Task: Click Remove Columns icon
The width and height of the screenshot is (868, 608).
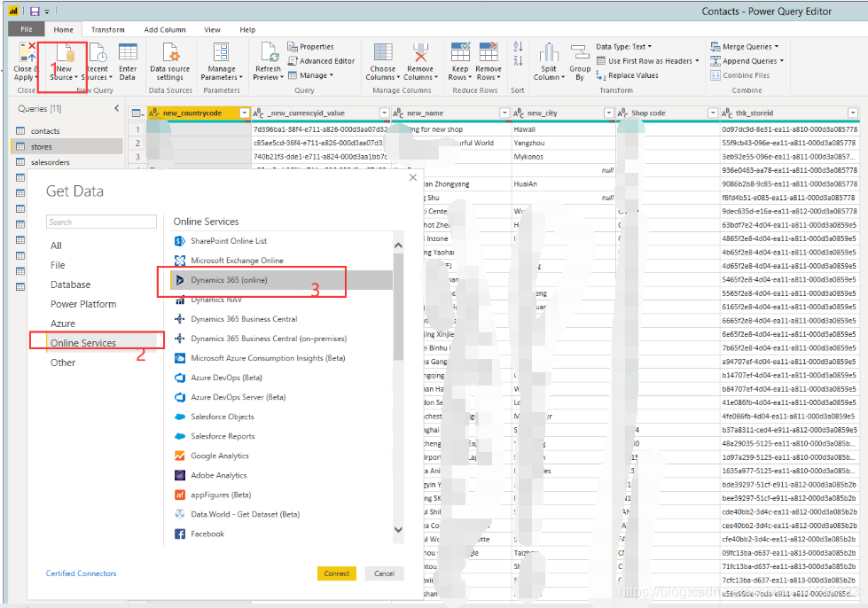Action: (x=421, y=52)
